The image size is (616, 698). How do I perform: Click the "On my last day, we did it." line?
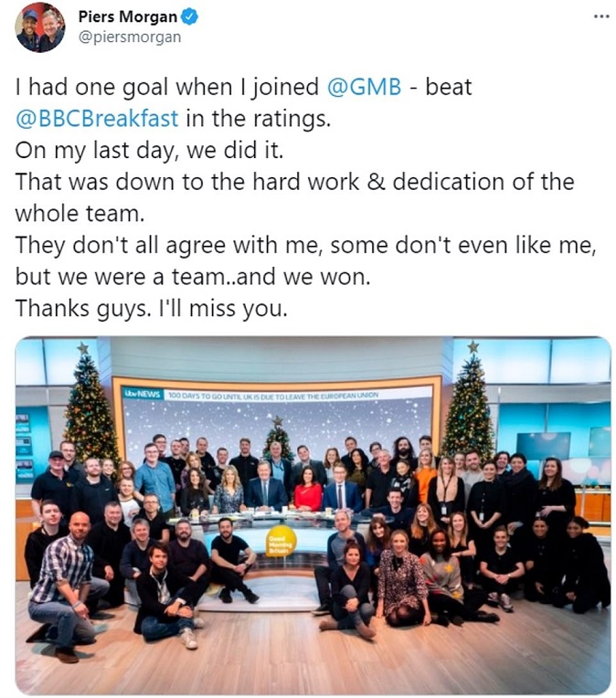(x=130, y=150)
